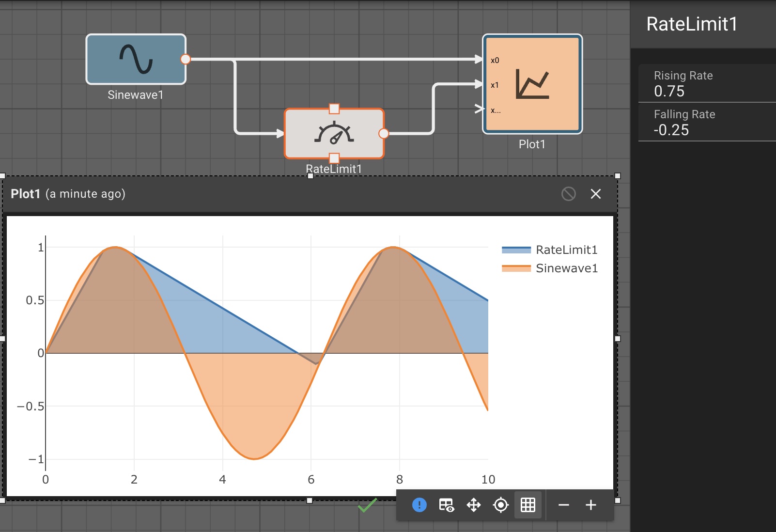Click the RateLimit1 output port

click(x=384, y=134)
